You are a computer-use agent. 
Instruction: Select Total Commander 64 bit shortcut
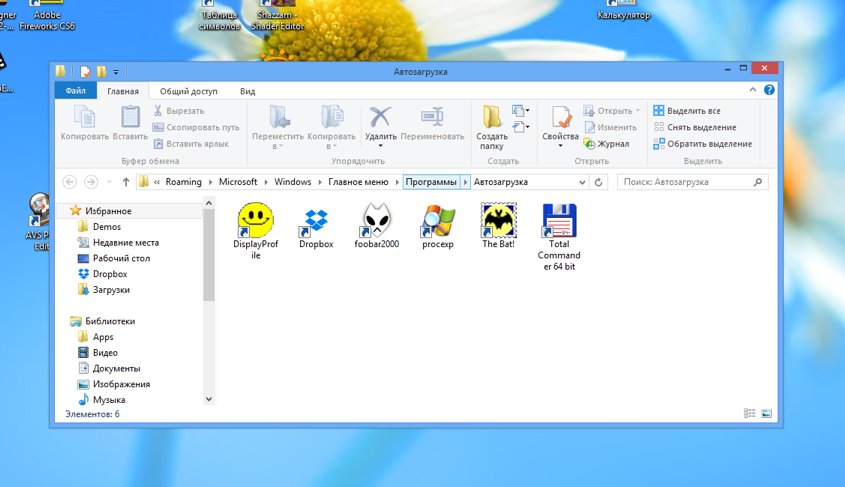pyautogui.click(x=558, y=220)
